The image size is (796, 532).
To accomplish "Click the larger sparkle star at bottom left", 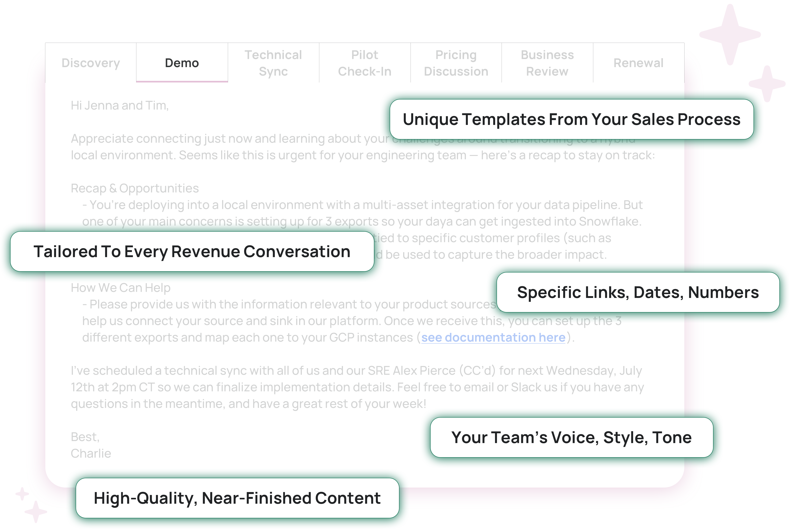I will (36, 511).
